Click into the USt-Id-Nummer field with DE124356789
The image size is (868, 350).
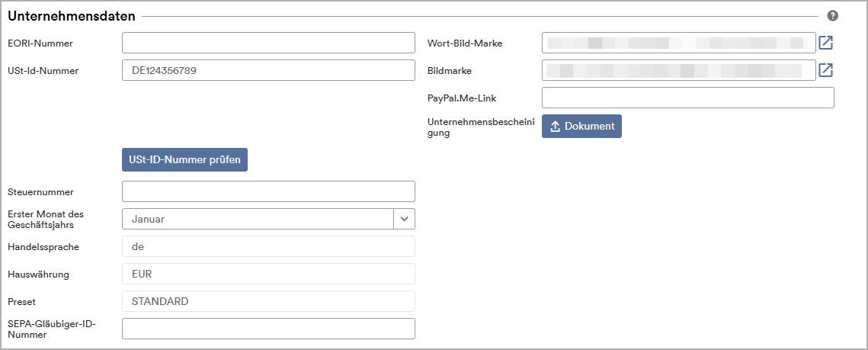[268, 70]
